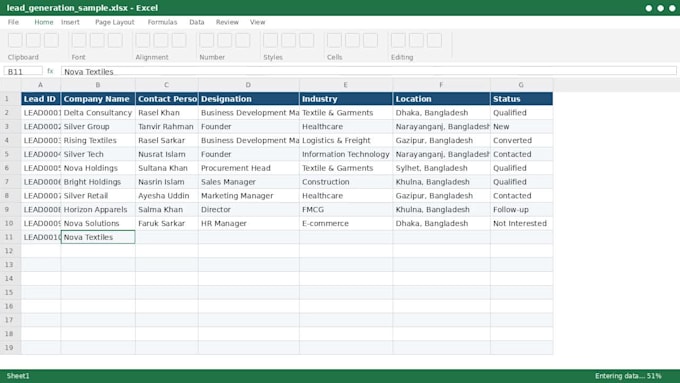Select the Rising Textiles cell

click(98, 141)
